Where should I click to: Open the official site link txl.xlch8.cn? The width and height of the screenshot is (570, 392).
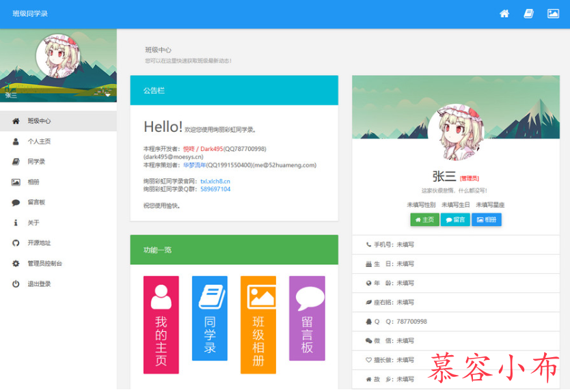click(x=215, y=181)
